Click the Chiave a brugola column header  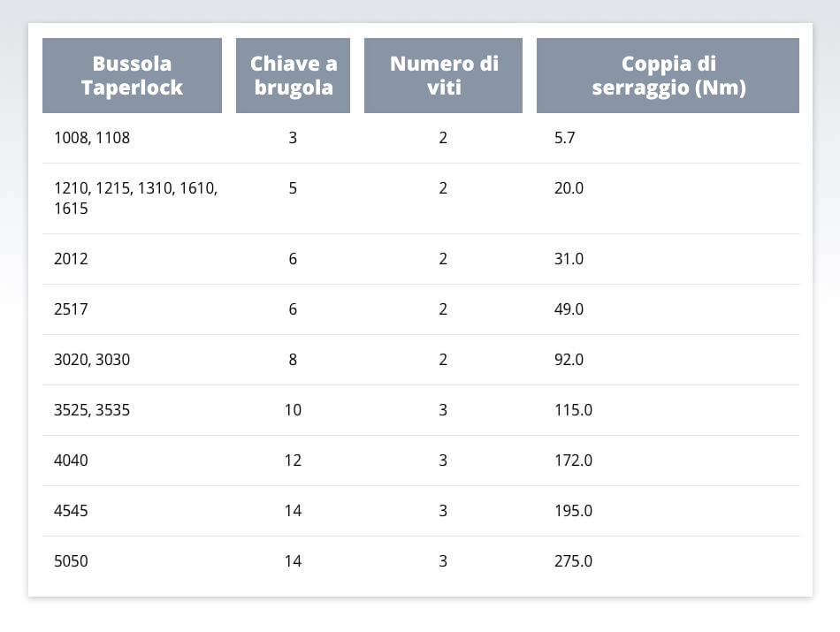(293, 75)
